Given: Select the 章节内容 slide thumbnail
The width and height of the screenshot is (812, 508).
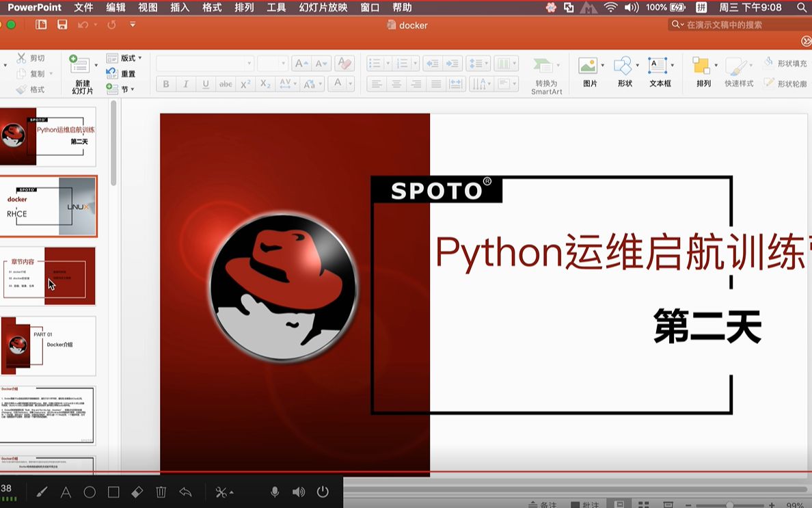Looking at the screenshot, I should 48,276.
